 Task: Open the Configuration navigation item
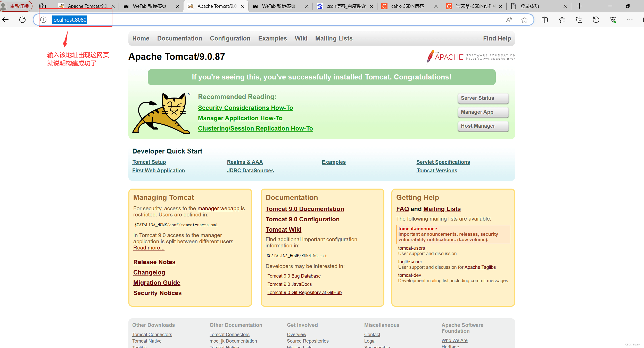click(x=230, y=38)
